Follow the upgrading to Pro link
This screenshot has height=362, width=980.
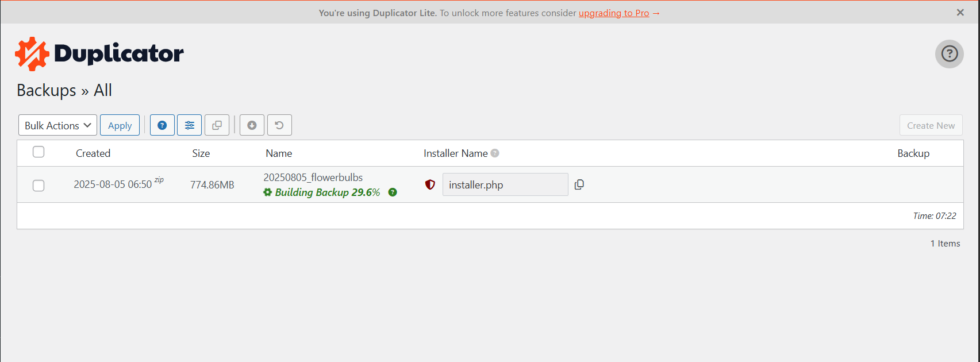point(614,13)
